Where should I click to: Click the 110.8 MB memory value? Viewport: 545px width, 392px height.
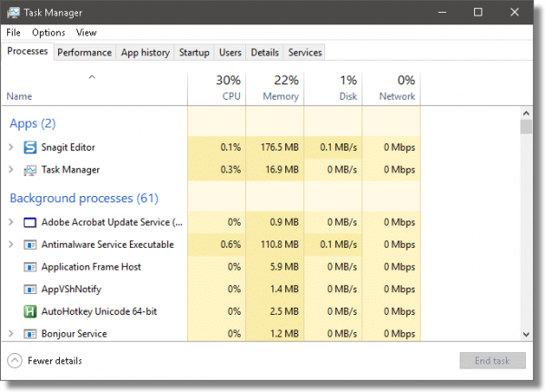(x=280, y=244)
